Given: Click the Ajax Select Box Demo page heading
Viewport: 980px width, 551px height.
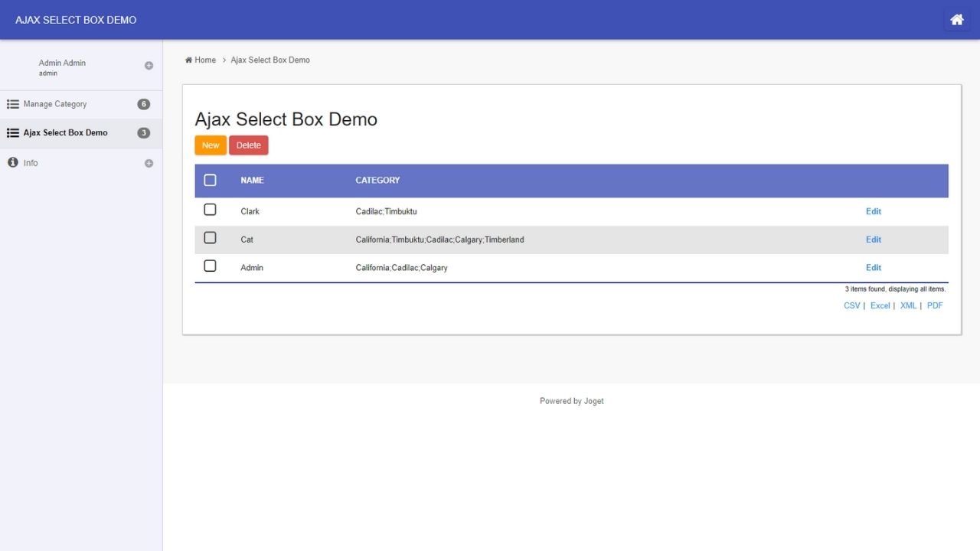Looking at the screenshot, I should coord(286,119).
